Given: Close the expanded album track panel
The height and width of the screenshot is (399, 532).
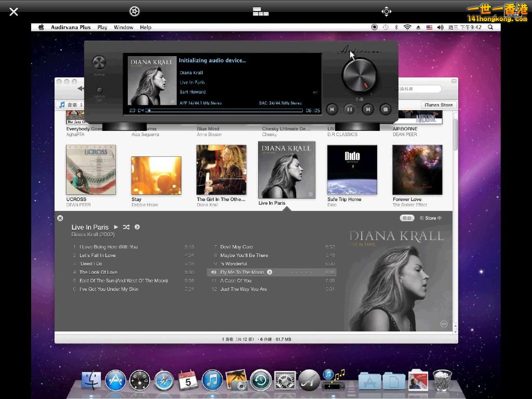Looking at the screenshot, I should pyautogui.click(x=60, y=218).
